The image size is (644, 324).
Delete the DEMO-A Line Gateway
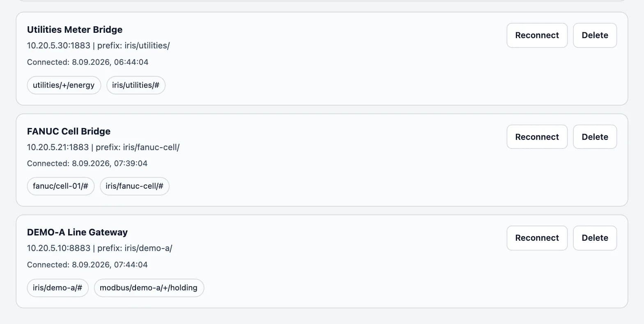pyautogui.click(x=595, y=238)
